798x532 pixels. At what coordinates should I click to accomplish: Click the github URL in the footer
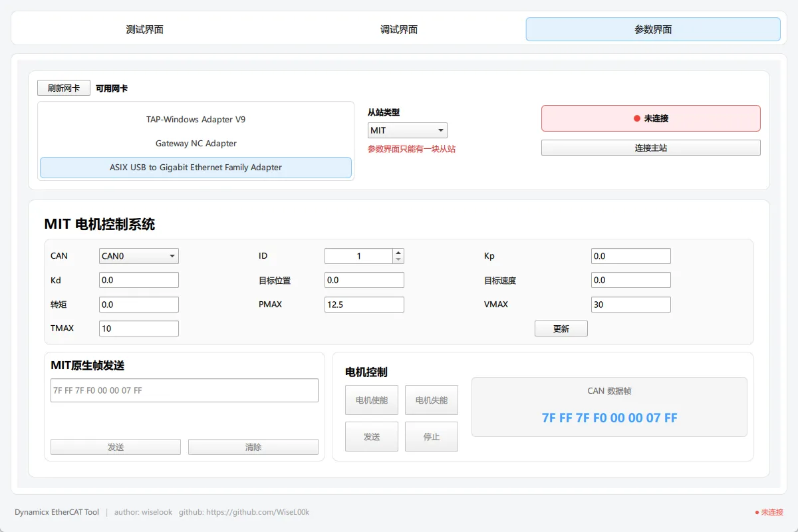[x=257, y=512]
